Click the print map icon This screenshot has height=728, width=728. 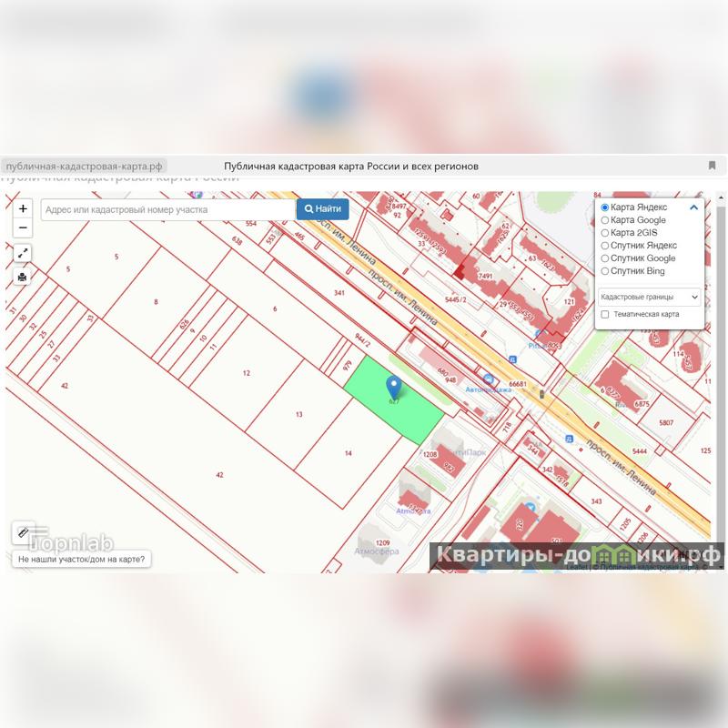click(x=24, y=277)
